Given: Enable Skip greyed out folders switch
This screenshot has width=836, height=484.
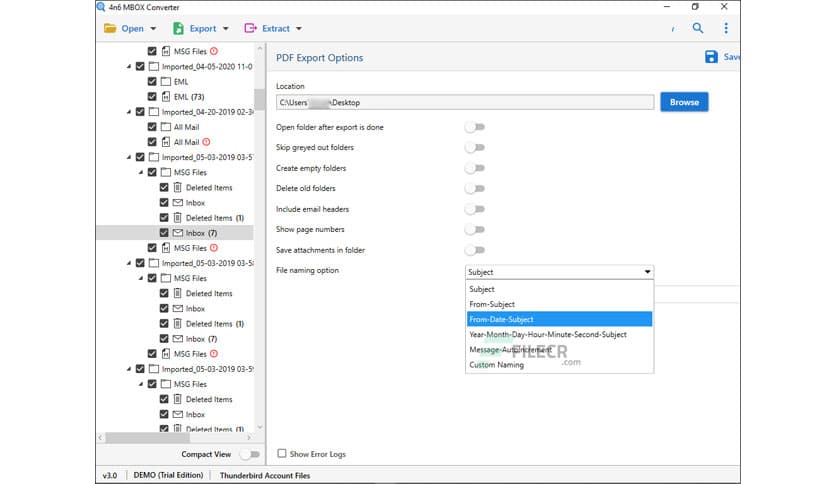Looking at the screenshot, I should 475,147.
